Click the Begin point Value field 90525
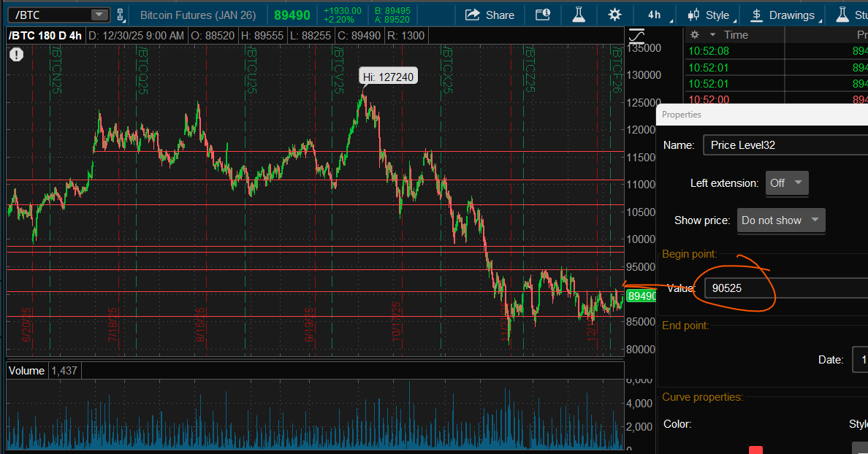The height and width of the screenshot is (454, 868). (x=787, y=288)
